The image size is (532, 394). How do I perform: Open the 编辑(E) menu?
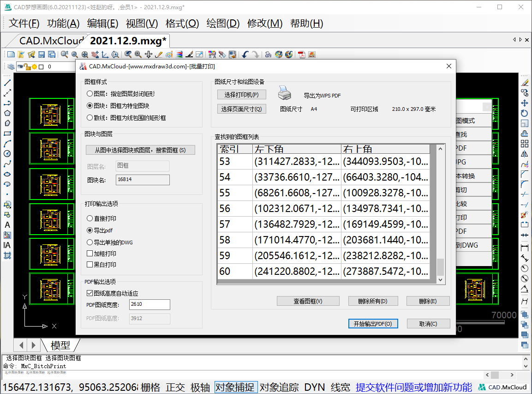click(x=102, y=24)
